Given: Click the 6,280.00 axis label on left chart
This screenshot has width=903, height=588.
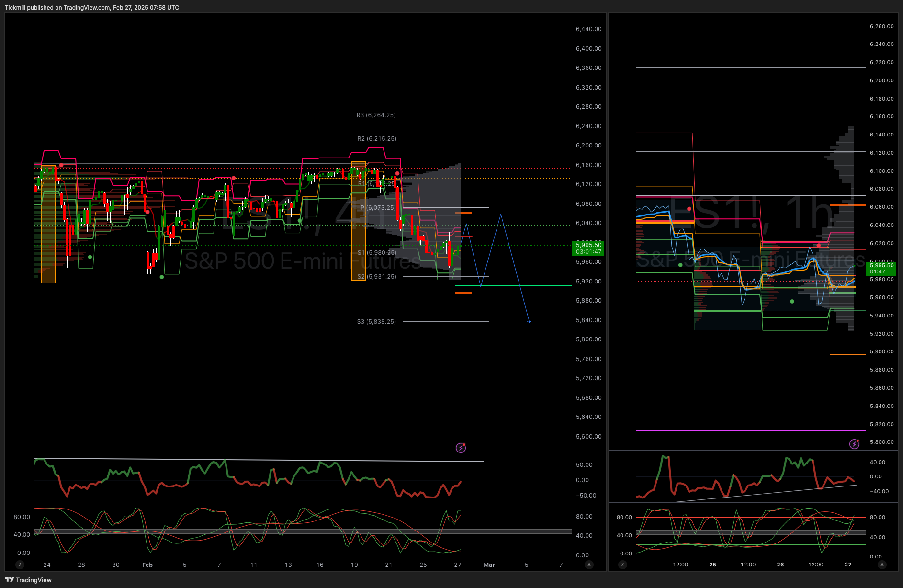Looking at the screenshot, I should [x=588, y=107].
